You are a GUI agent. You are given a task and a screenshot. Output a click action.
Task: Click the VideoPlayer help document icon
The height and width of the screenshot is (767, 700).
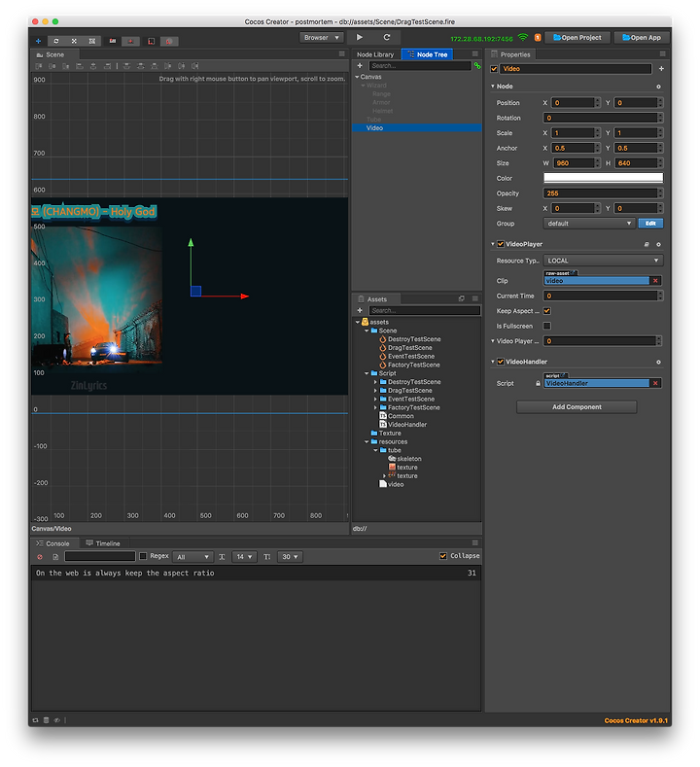pyautogui.click(x=647, y=244)
